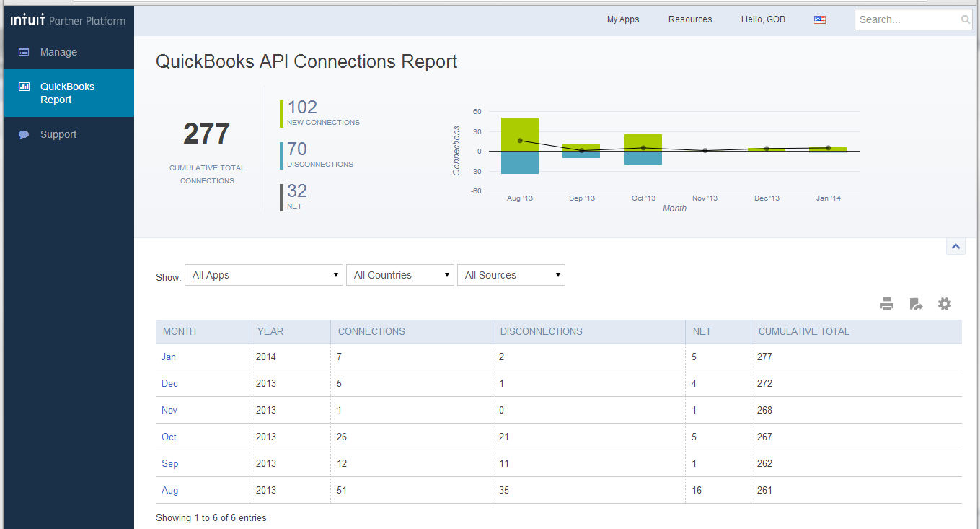Open the Oct month link
Image resolution: width=980 pixels, height=529 pixels.
(x=169, y=437)
